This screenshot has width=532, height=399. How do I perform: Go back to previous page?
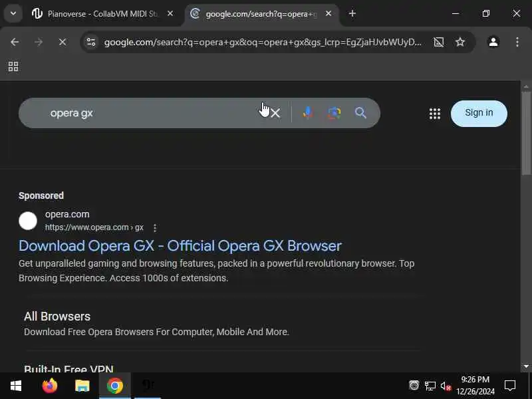15,42
